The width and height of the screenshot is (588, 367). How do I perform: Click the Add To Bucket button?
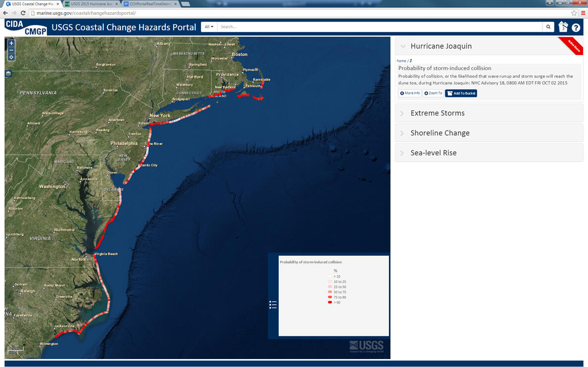[x=461, y=93]
